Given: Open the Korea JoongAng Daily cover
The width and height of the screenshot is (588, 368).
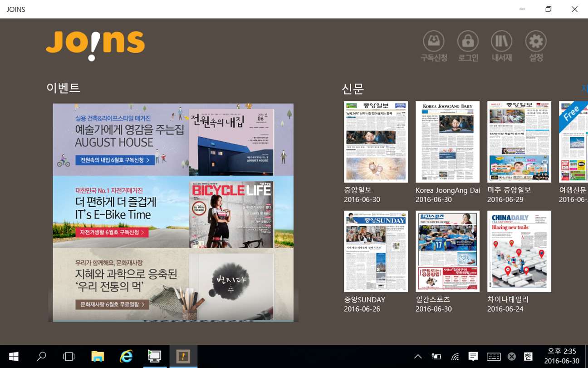Looking at the screenshot, I should (447, 142).
